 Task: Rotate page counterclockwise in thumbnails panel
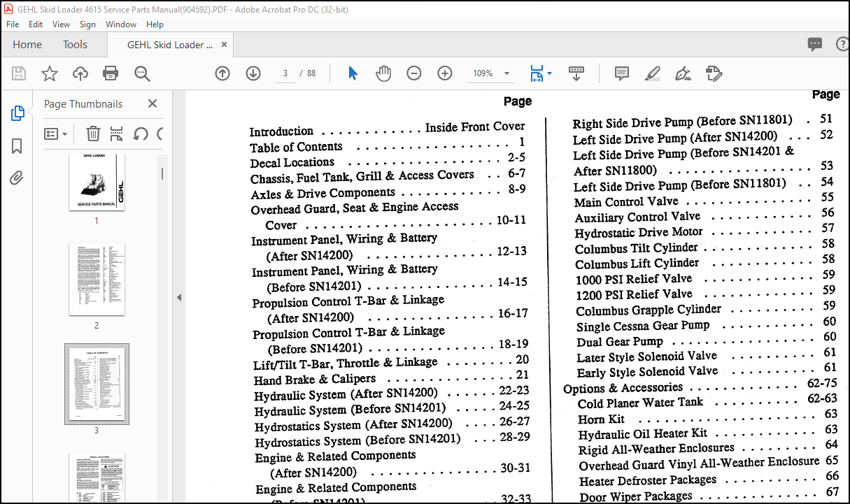click(x=141, y=134)
